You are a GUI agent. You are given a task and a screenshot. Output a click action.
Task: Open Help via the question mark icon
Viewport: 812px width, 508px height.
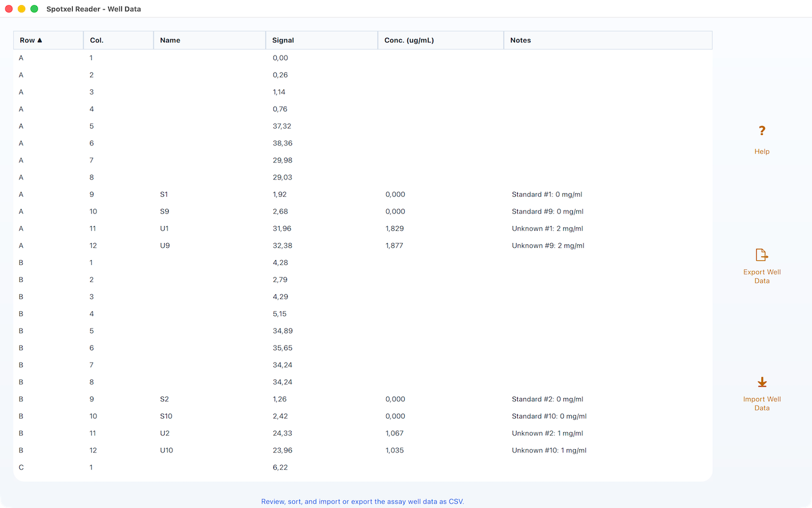coord(762,131)
